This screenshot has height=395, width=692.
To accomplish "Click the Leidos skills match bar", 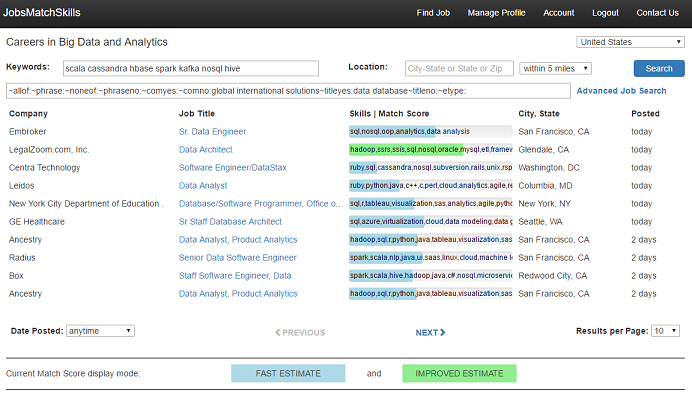I will tap(431, 186).
